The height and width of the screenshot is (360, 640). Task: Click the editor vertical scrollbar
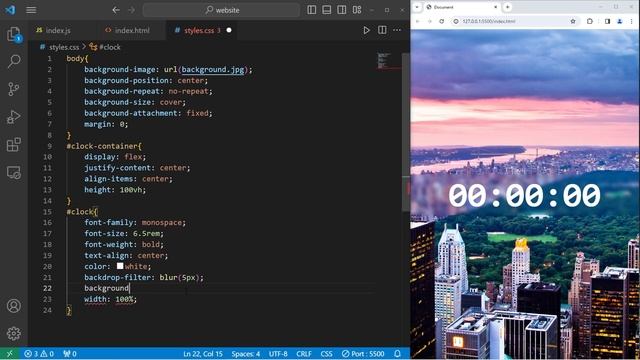click(406, 132)
